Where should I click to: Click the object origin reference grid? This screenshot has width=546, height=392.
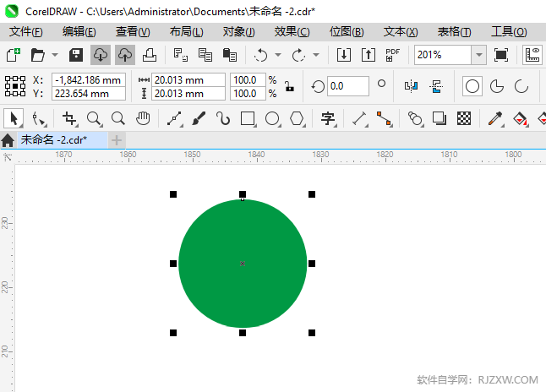tap(15, 86)
